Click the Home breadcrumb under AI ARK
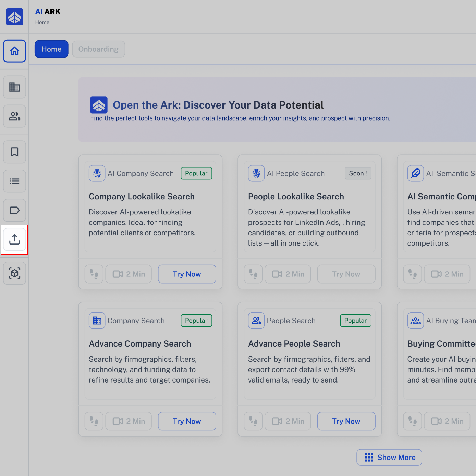Image resolution: width=476 pixels, height=476 pixels. [x=42, y=22]
